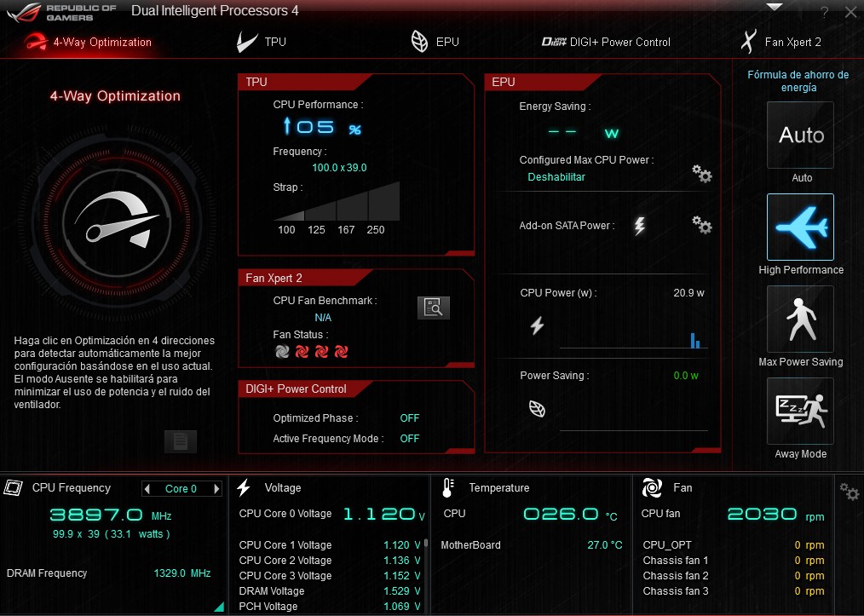The image size is (864, 616).
Task: Click the Strap 250 segment
Action: click(384, 201)
